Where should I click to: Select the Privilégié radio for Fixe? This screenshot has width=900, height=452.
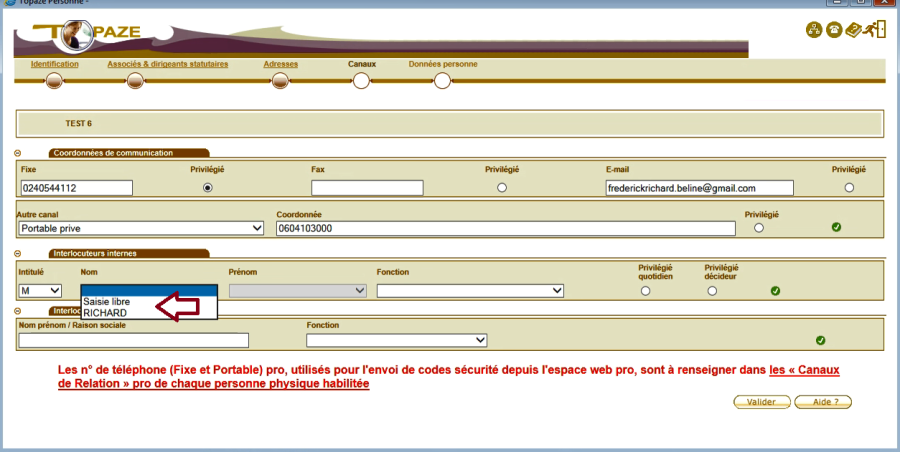[208, 187]
